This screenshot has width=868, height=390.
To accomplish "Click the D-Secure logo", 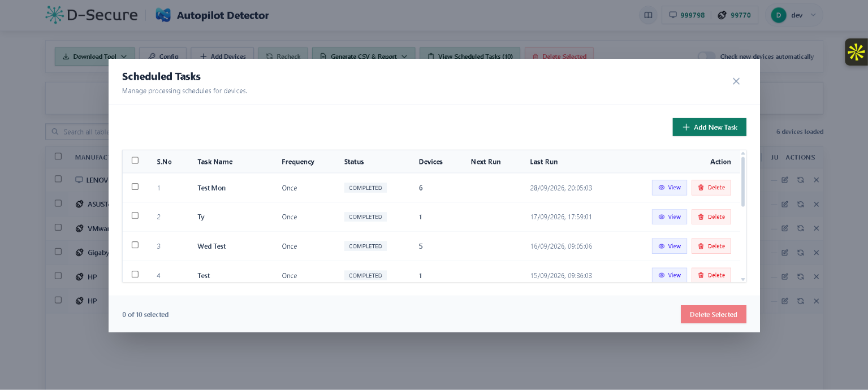I will pos(92,15).
